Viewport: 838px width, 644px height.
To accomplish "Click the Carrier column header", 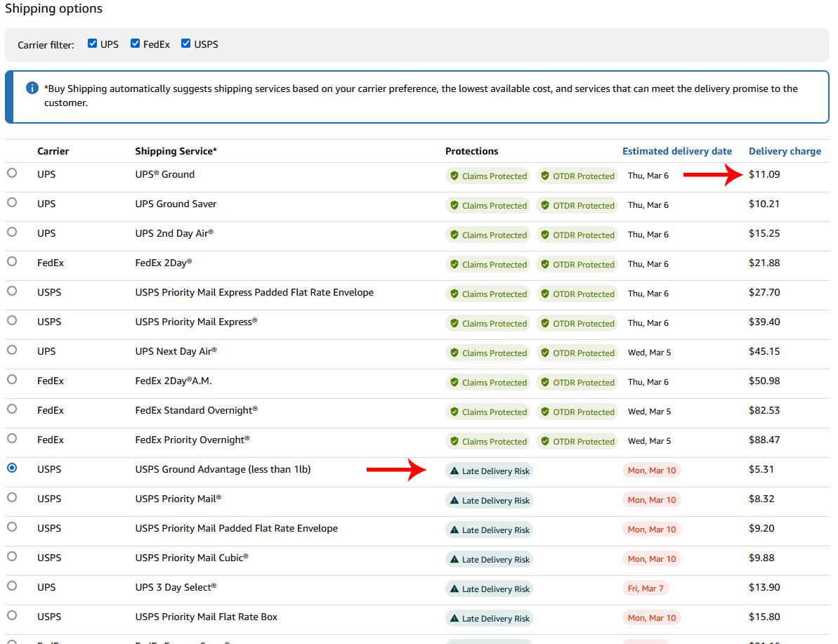I will 53,151.
